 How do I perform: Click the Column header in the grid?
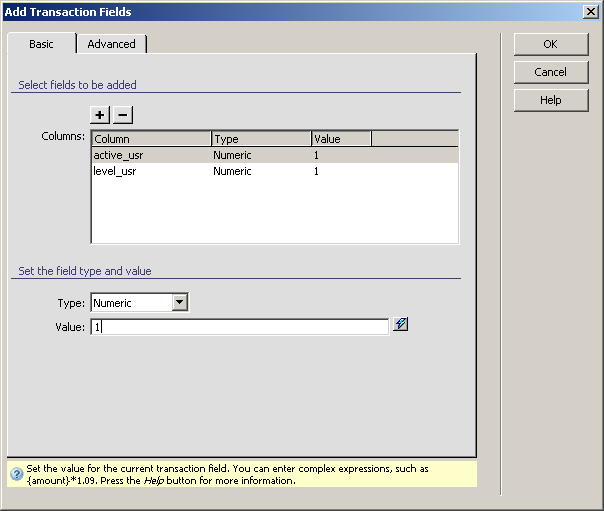point(150,139)
